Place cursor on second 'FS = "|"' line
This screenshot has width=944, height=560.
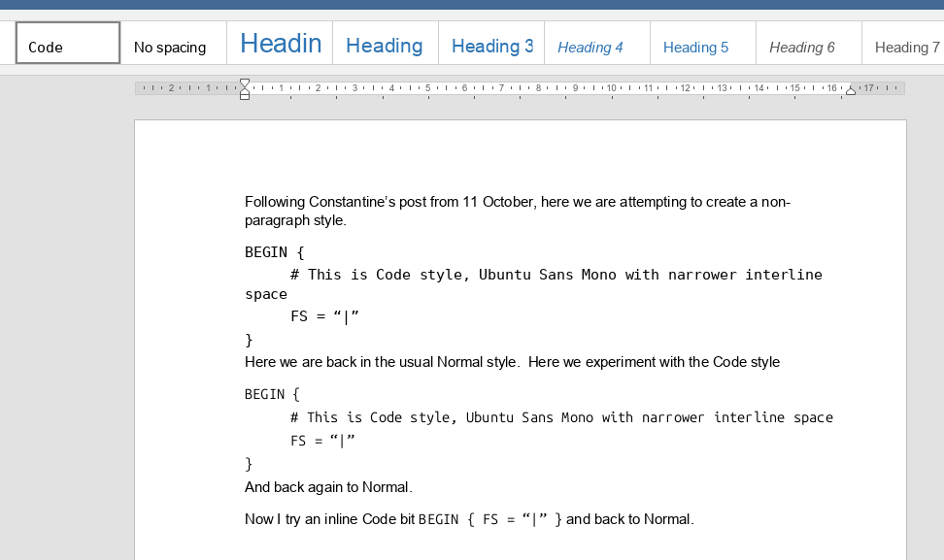coord(322,441)
